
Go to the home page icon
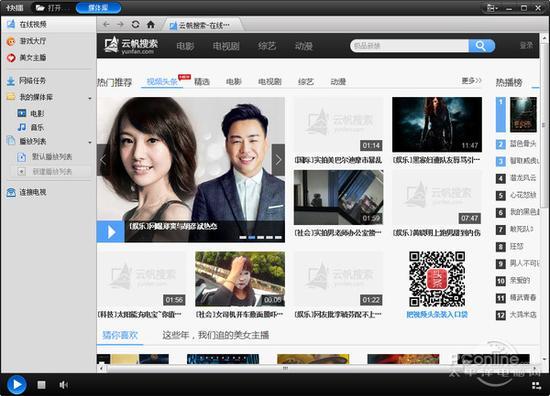point(151,24)
